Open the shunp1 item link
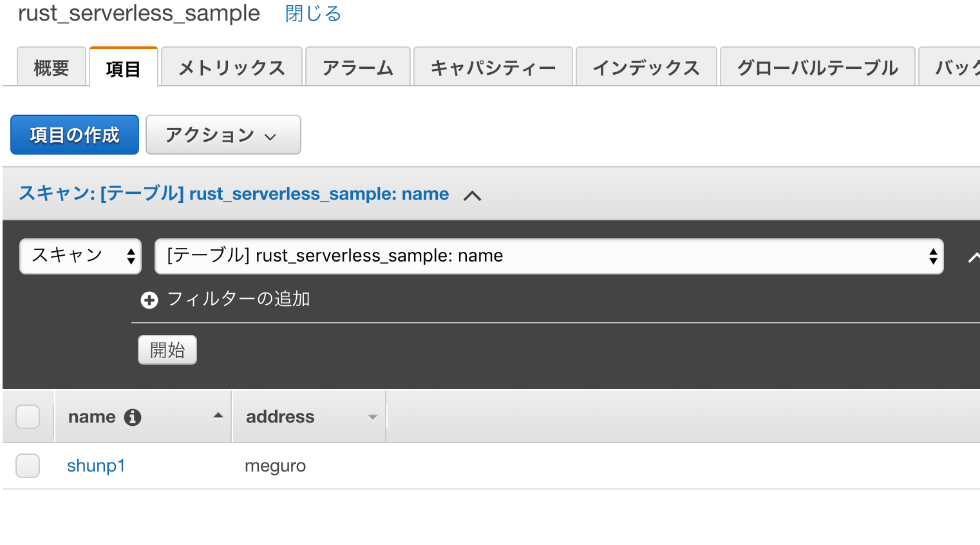 click(95, 465)
